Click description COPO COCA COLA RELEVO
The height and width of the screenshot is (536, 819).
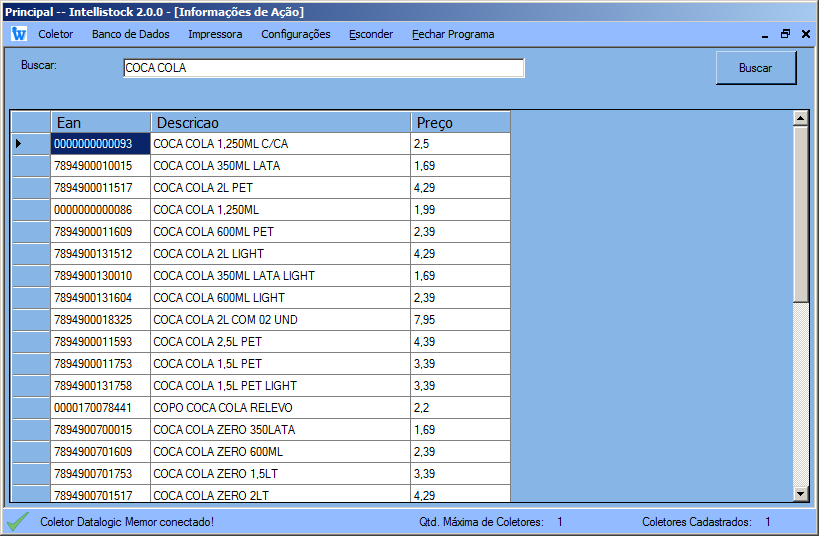click(x=281, y=407)
